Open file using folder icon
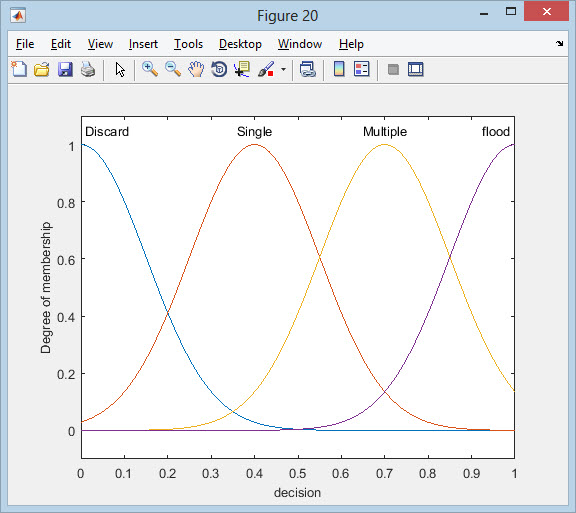The image size is (576, 513). coord(42,69)
